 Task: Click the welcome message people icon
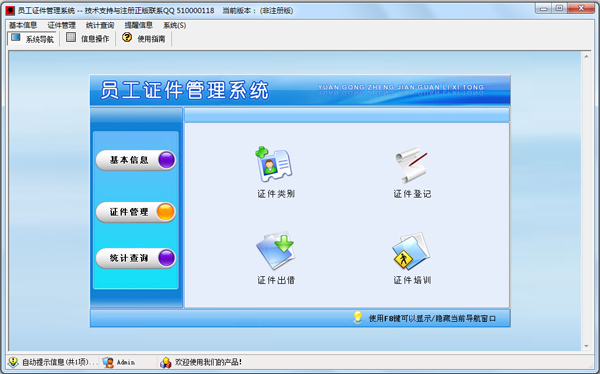(x=166, y=362)
